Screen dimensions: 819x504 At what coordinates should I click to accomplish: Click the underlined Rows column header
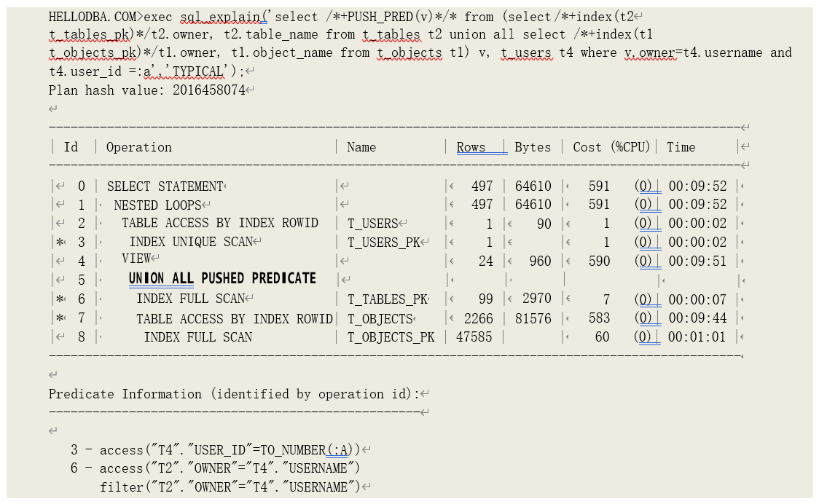pos(471,147)
